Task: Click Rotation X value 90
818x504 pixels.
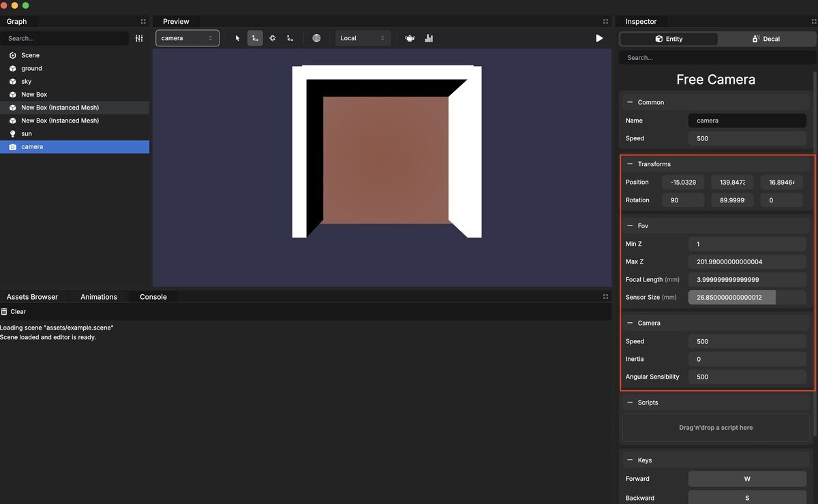Action: pyautogui.click(x=683, y=200)
